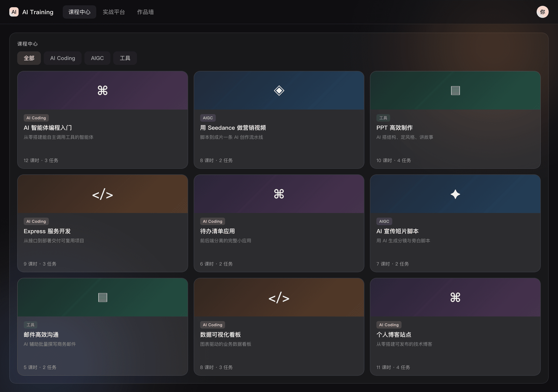Click the text 5 课时 · 2 任务

(40, 367)
